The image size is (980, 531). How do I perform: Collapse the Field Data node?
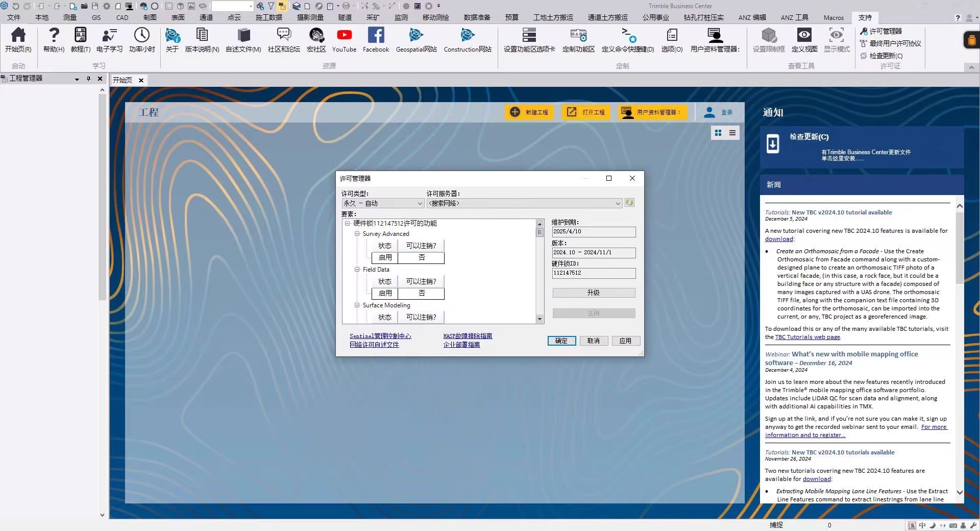coord(357,269)
